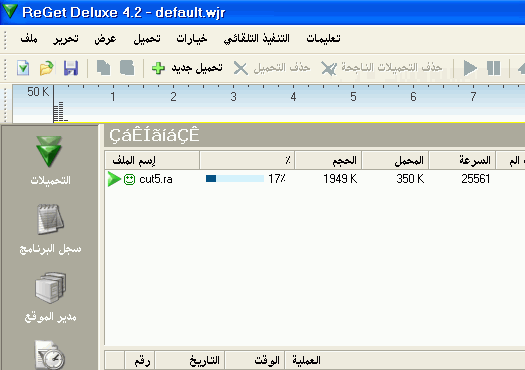Open the خيارات menu
Image resolution: width=525 pixels, height=370 pixels.
point(192,39)
